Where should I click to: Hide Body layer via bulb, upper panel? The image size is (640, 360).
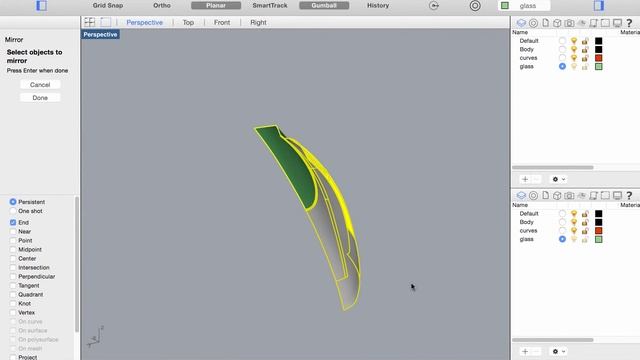point(574,49)
